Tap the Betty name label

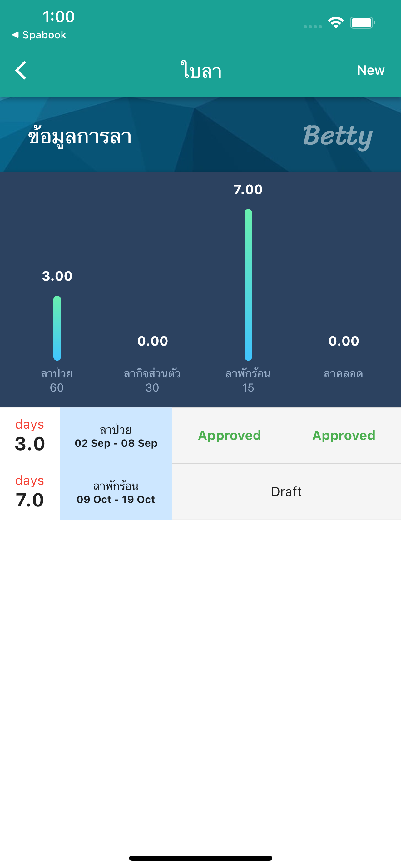pyautogui.click(x=338, y=136)
